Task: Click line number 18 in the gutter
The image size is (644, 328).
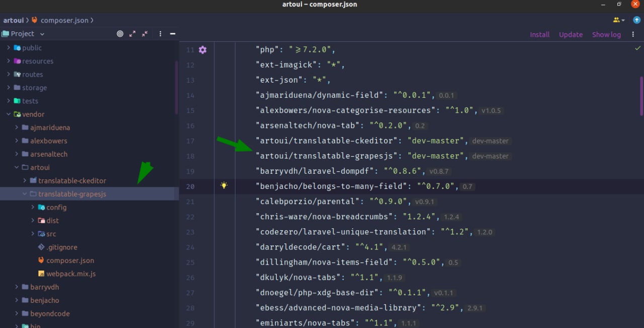Action: [190, 156]
